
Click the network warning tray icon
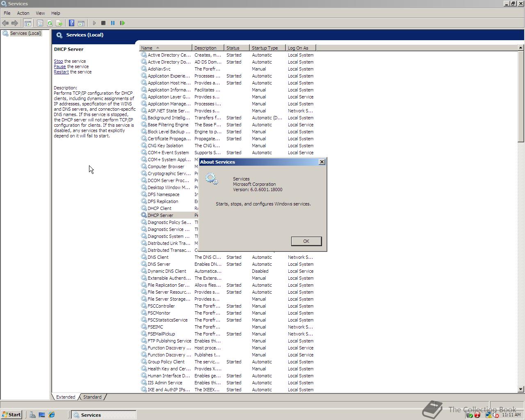coord(488,415)
